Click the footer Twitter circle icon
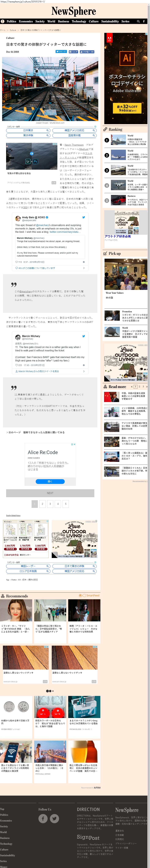Image resolution: width=150 pixels, height=868 pixels. (54, 818)
